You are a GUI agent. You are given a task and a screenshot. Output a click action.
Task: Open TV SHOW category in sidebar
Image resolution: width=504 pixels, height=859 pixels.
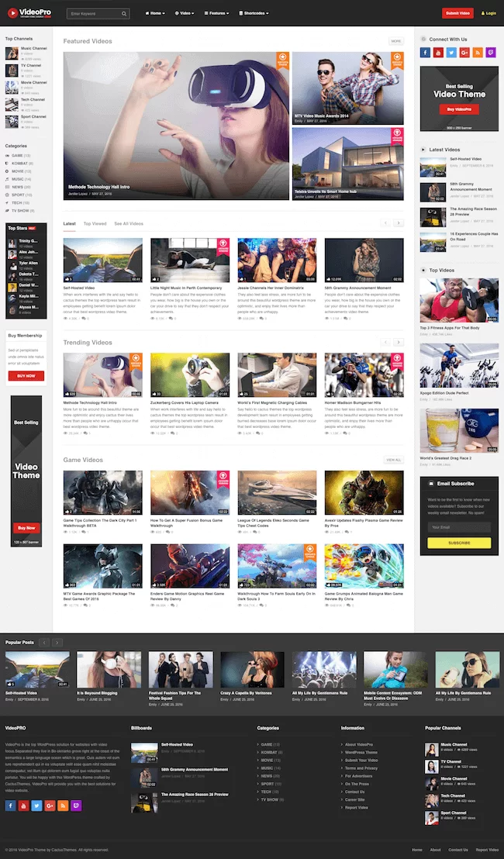click(x=20, y=210)
